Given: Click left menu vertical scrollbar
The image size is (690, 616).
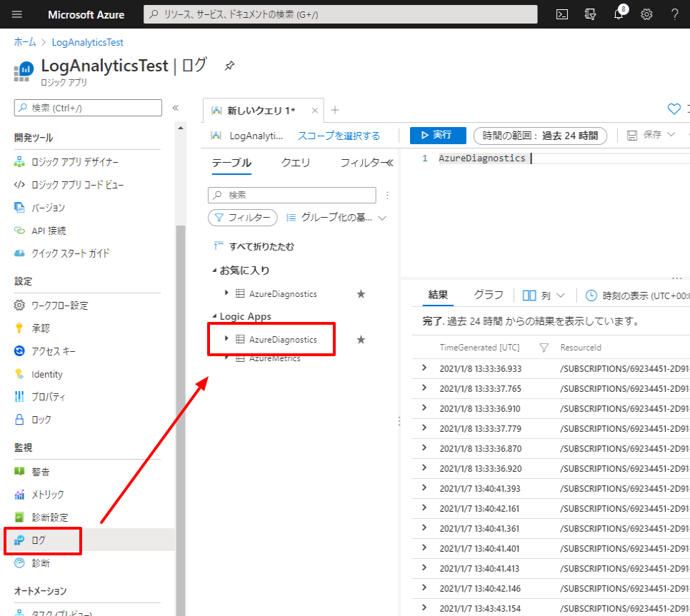Looking at the screenshot, I should (x=181, y=420).
